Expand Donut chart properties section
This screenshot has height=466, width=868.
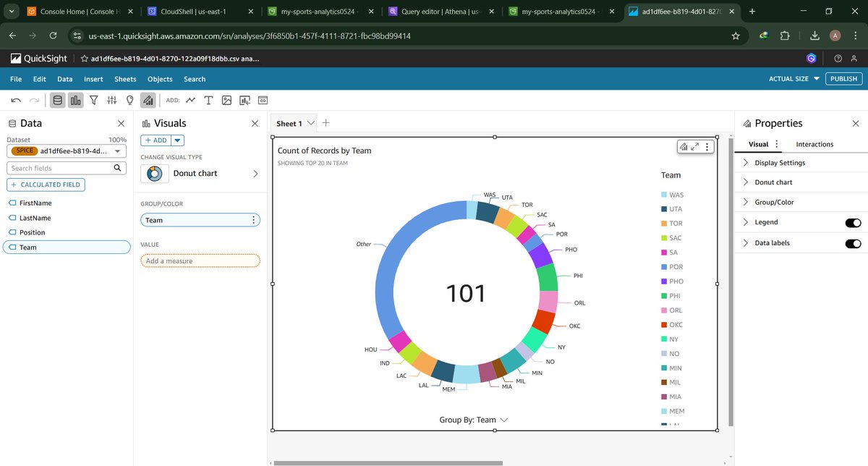[746, 182]
